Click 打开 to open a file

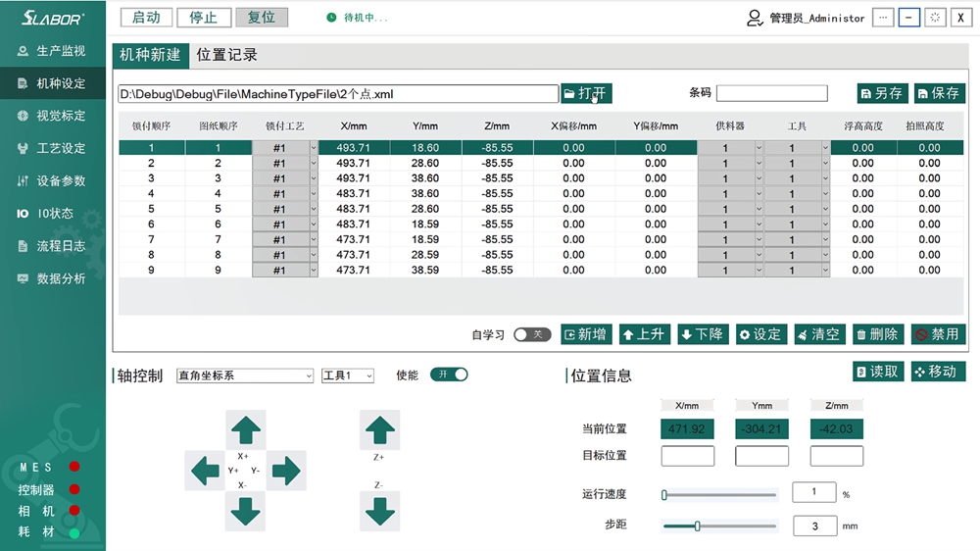(586, 94)
